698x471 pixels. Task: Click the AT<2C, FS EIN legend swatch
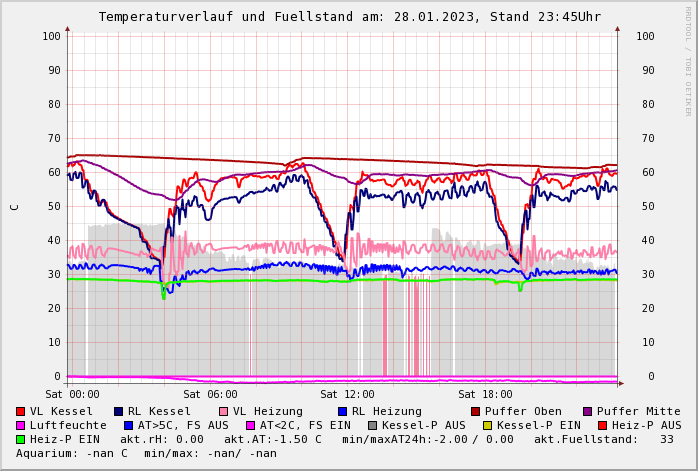tap(250, 425)
